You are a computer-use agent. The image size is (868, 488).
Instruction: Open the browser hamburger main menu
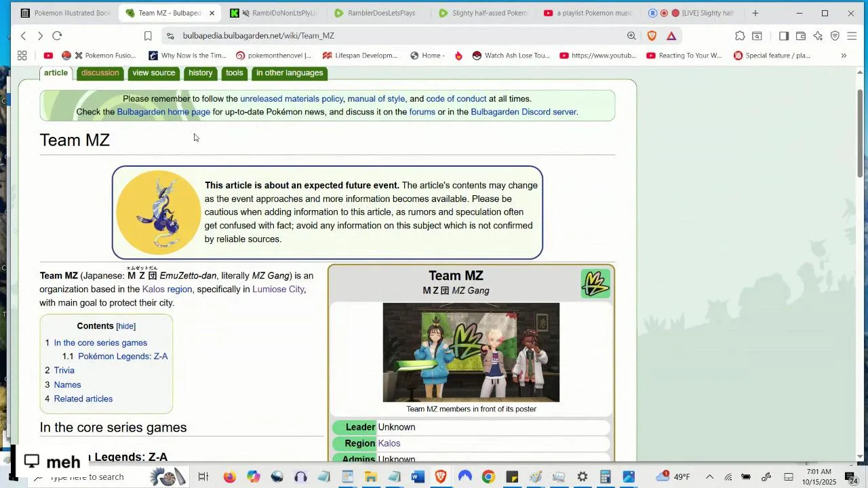coord(852,36)
